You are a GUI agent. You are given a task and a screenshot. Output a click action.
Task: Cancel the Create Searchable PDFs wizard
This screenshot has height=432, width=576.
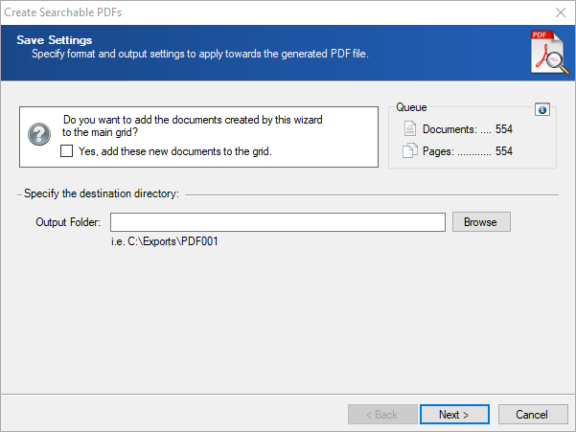click(532, 414)
